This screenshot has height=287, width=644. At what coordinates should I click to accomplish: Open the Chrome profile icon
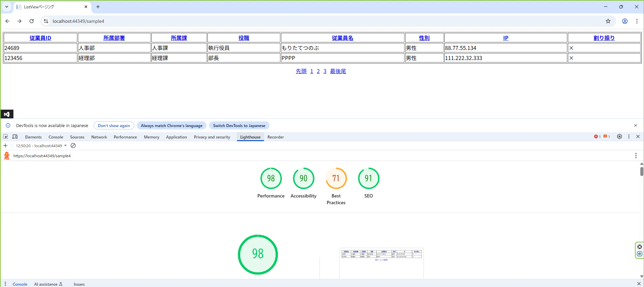[625, 21]
